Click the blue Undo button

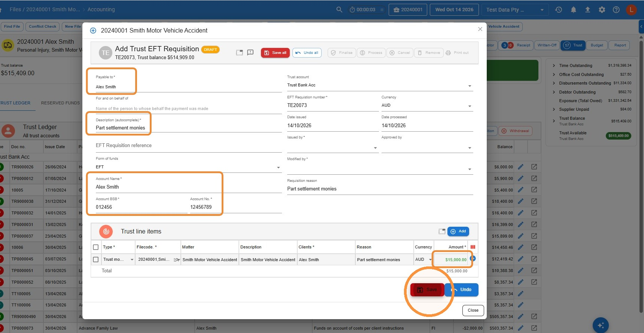pos(462,290)
